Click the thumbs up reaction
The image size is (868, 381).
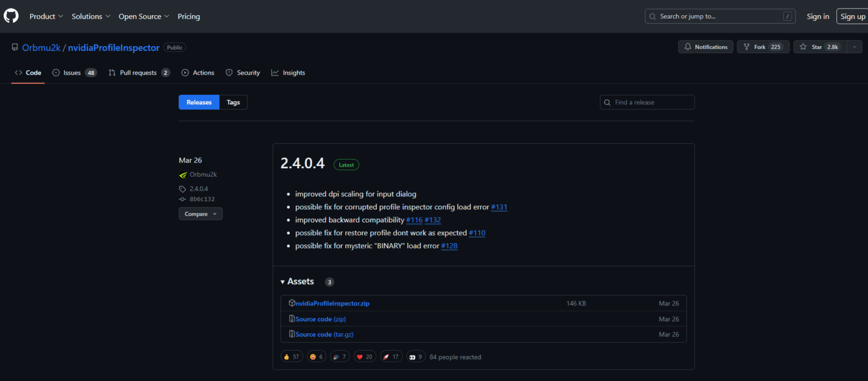[x=292, y=357]
